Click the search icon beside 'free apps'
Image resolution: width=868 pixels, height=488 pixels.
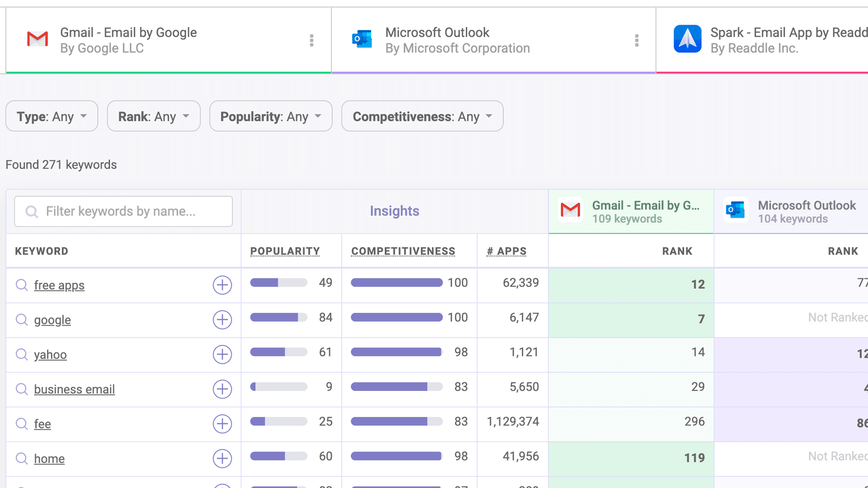[22, 285]
